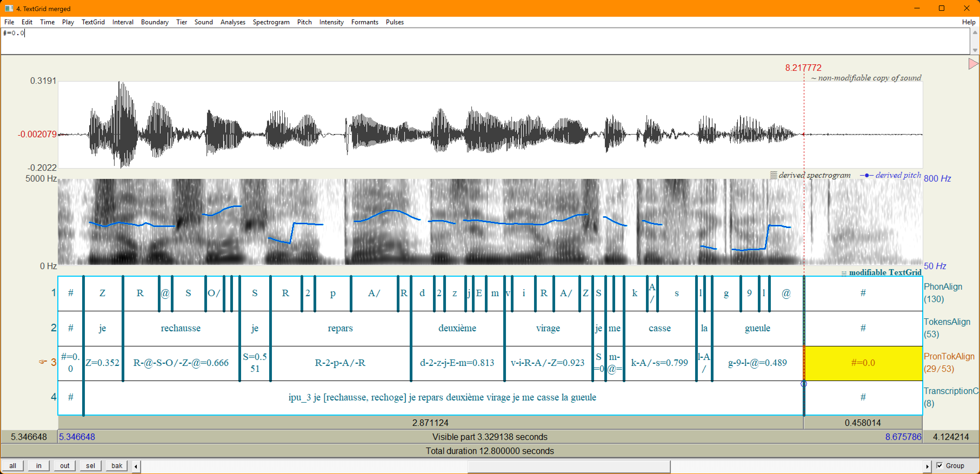Screen dimensions: 980x474
Task: Click the left scroll arrow of horizontal scrollbar
Action: [x=136, y=466]
